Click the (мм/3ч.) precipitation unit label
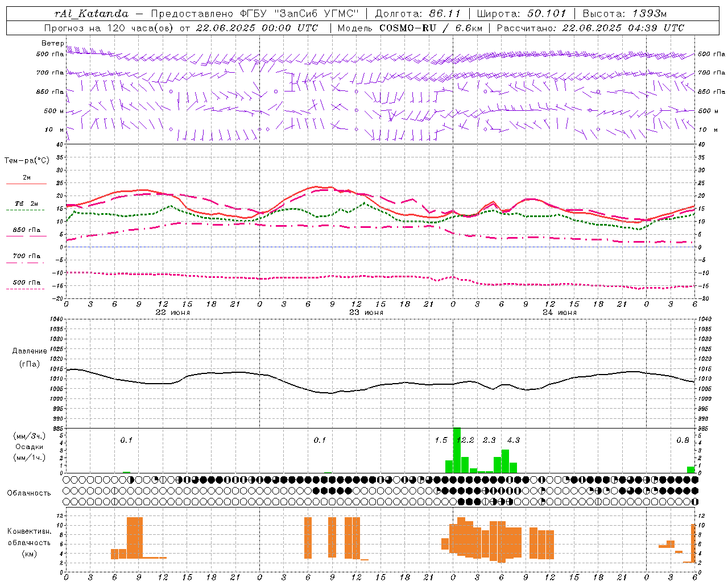This screenshot has height=582, width=728. point(30,436)
